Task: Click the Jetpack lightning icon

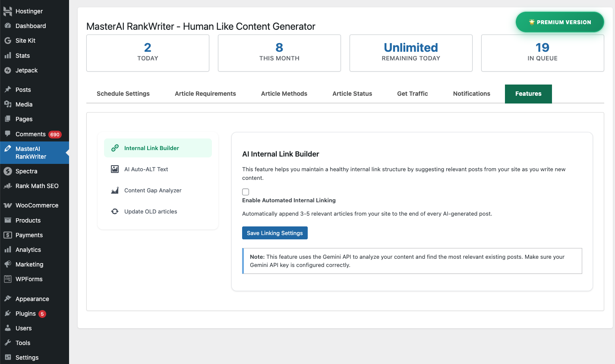Action: click(x=8, y=70)
